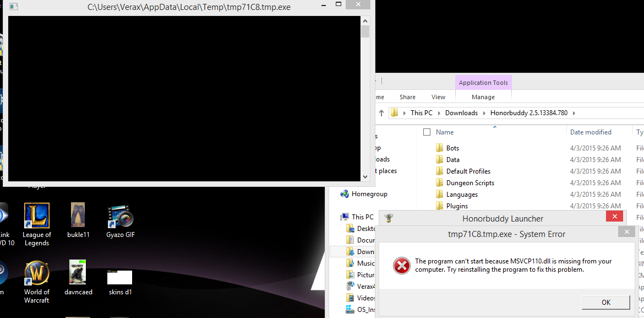This screenshot has height=318, width=644.
Task: Toggle the select-all checkbox in file list header
Action: tap(427, 132)
